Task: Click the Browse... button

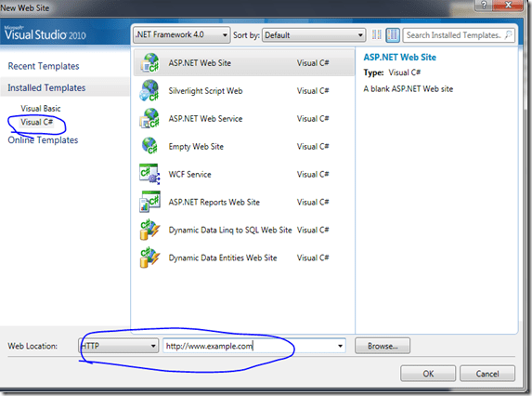Action: point(383,346)
